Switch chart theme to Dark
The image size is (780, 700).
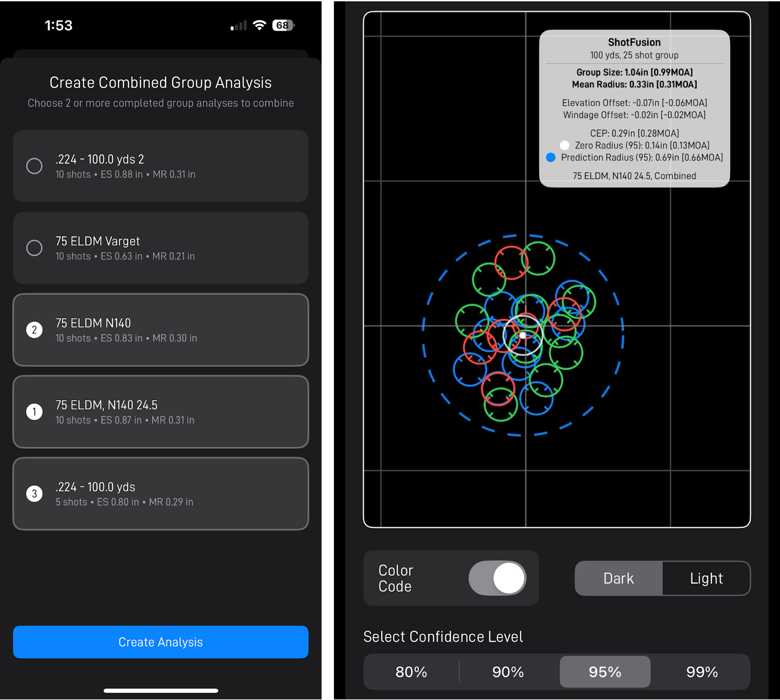point(618,578)
